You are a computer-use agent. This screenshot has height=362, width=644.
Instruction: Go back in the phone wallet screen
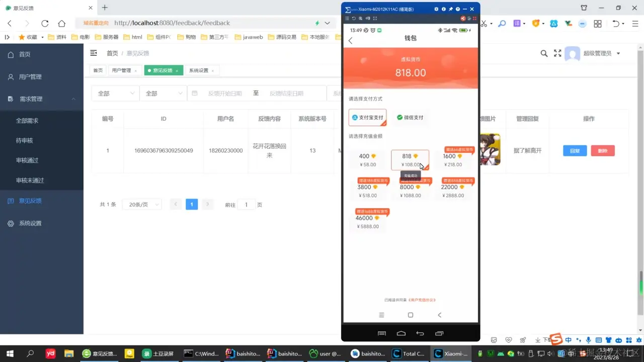click(351, 41)
